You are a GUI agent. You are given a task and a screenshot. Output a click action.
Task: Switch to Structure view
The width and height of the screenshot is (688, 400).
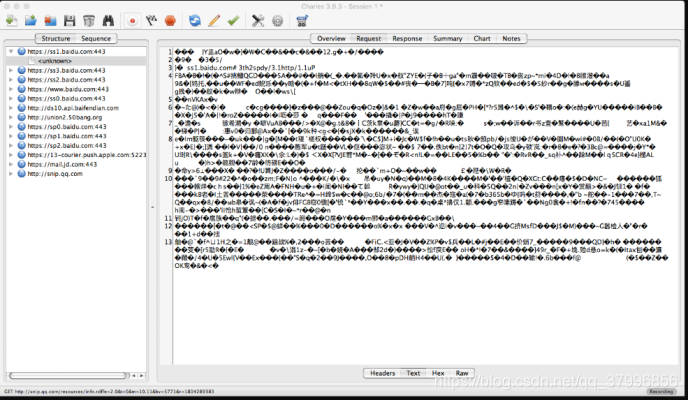tap(56, 39)
